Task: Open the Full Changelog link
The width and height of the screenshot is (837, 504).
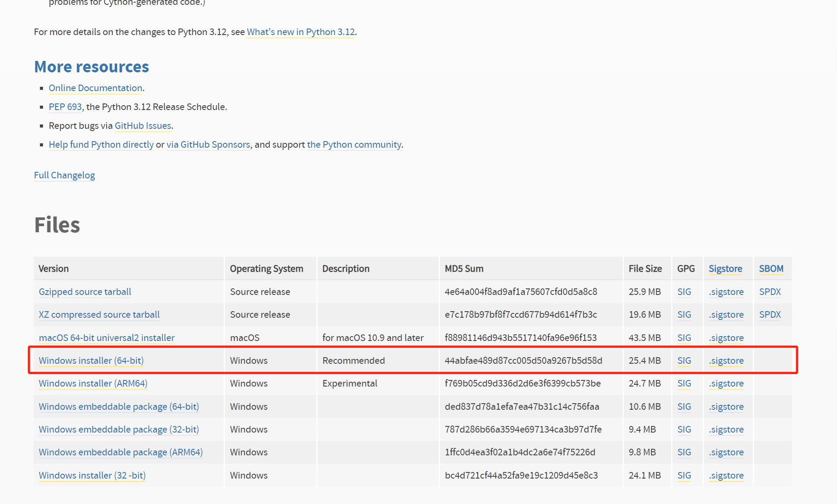Action: 64,175
